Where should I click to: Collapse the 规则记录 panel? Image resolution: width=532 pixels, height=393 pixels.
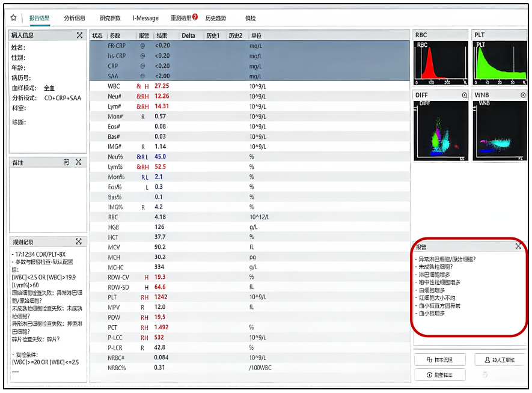[79, 242]
